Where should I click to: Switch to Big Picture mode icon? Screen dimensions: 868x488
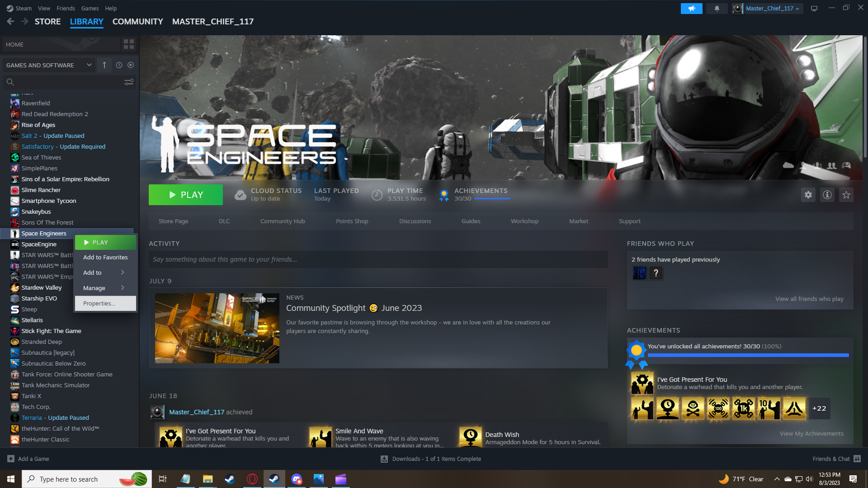pos(814,9)
